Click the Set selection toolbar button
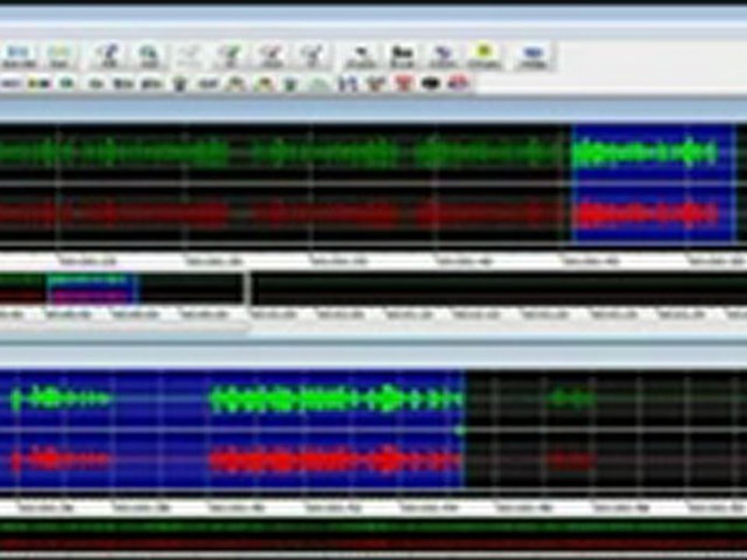The width and height of the screenshot is (747, 560). (59, 57)
